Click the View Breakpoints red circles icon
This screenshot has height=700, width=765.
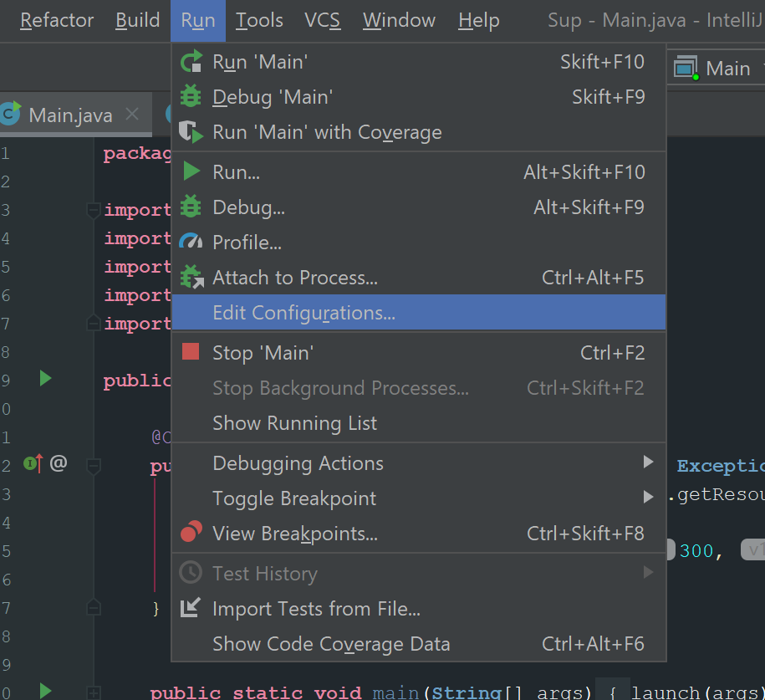[191, 533]
